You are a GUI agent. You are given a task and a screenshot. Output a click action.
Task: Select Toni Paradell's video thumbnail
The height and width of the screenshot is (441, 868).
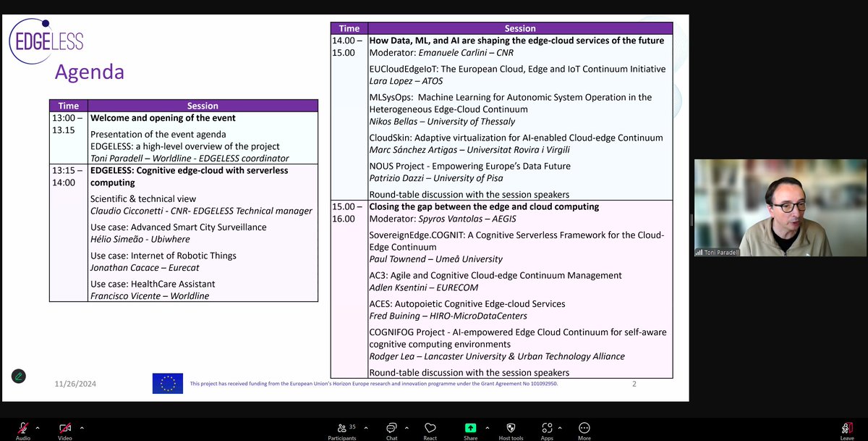click(780, 208)
